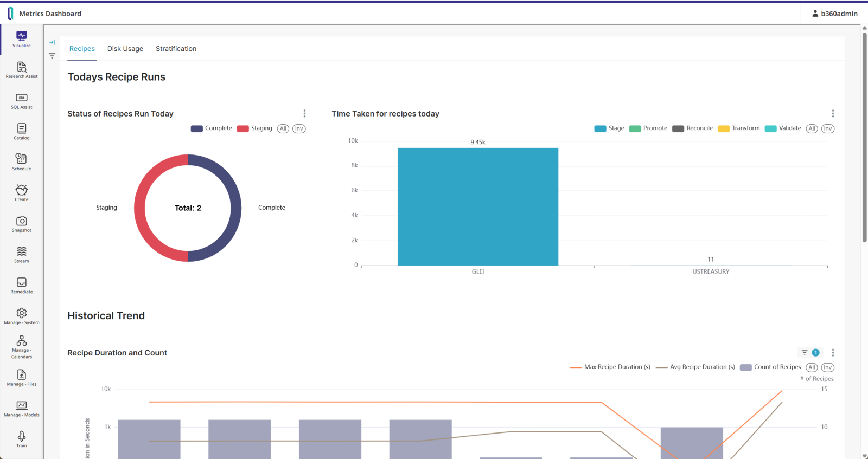
Task: Switch to the Stratification tab
Action: point(176,49)
